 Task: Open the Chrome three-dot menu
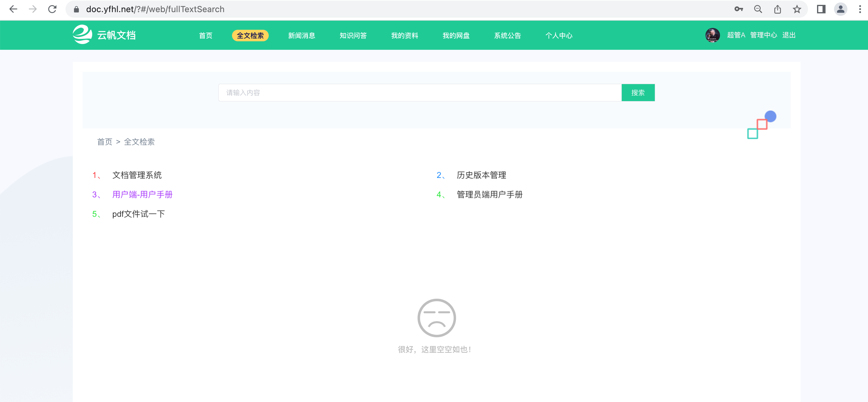point(860,9)
